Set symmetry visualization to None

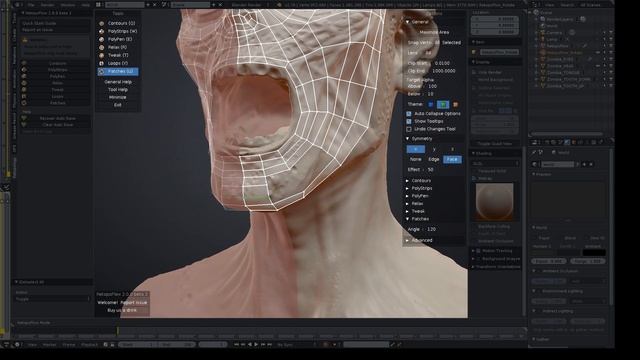pyautogui.click(x=416, y=159)
